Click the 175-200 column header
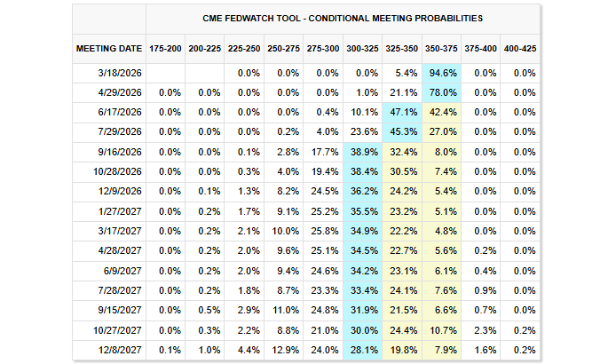The height and width of the screenshot is (364, 608). coord(166,46)
